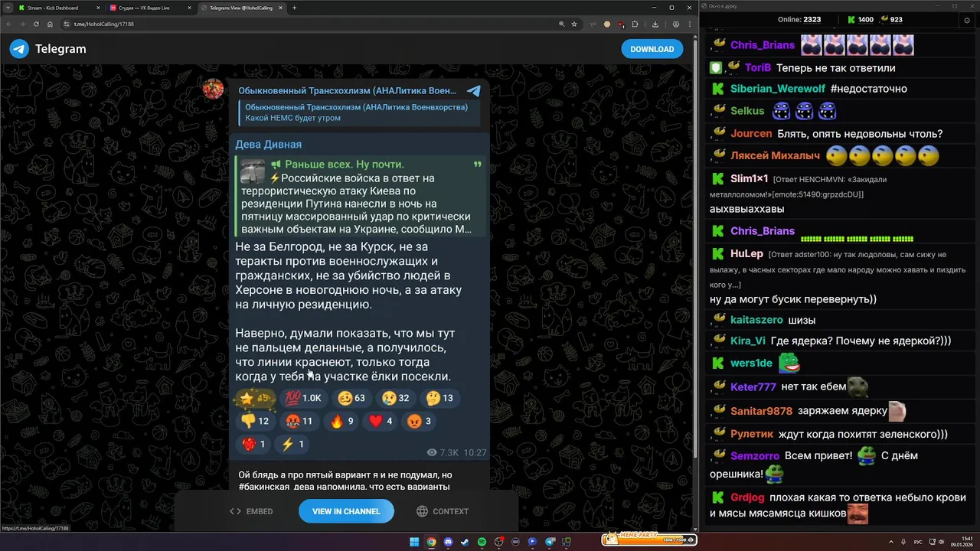Open Windows Start menu

pos(414,542)
